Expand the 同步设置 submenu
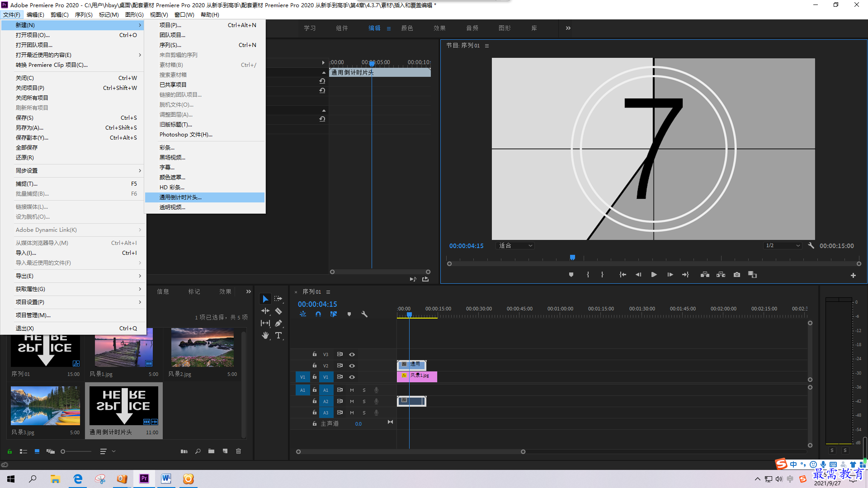Viewport: 868px width, 488px height. coord(73,171)
